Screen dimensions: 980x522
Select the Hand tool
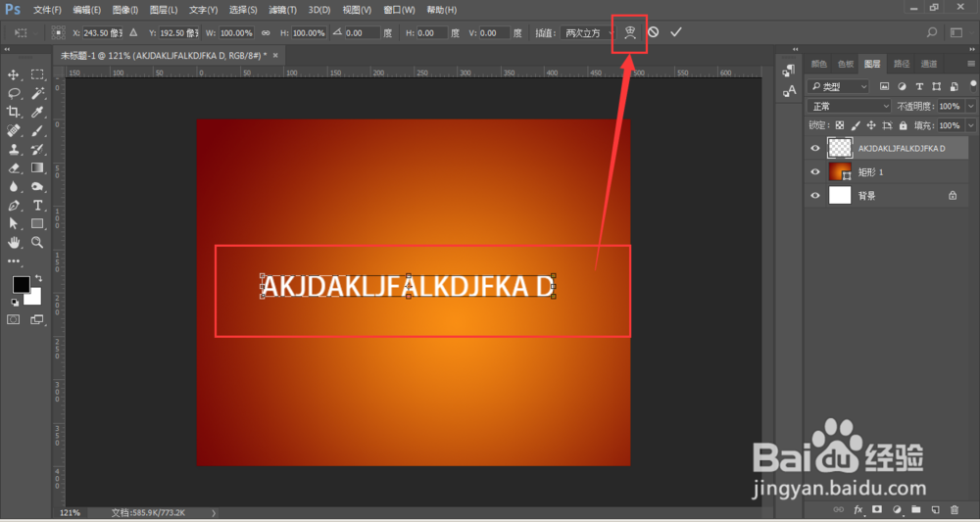pyautogui.click(x=13, y=242)
